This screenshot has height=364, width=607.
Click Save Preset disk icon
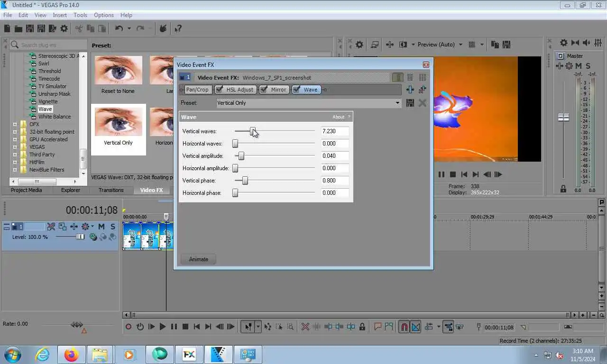410,103
